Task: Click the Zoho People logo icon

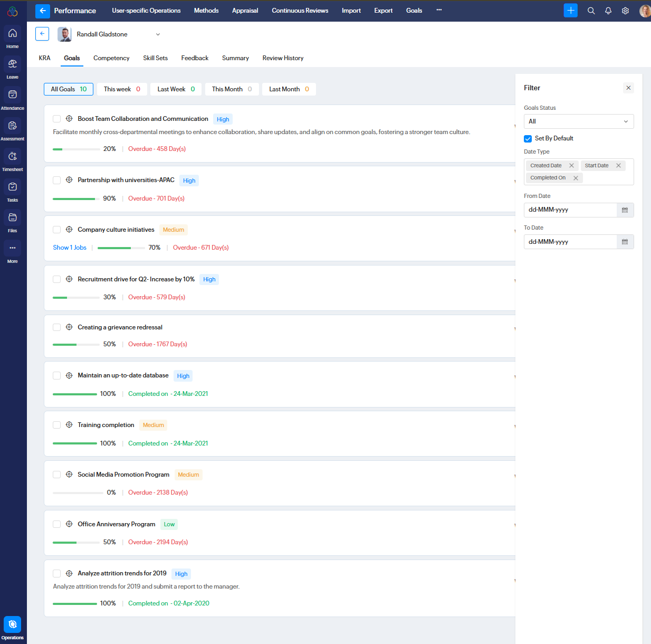Action: (x=12, y=11)
